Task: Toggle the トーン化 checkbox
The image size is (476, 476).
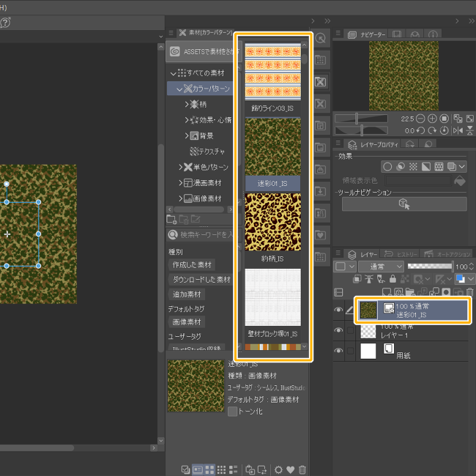Action: click(232, 412)
